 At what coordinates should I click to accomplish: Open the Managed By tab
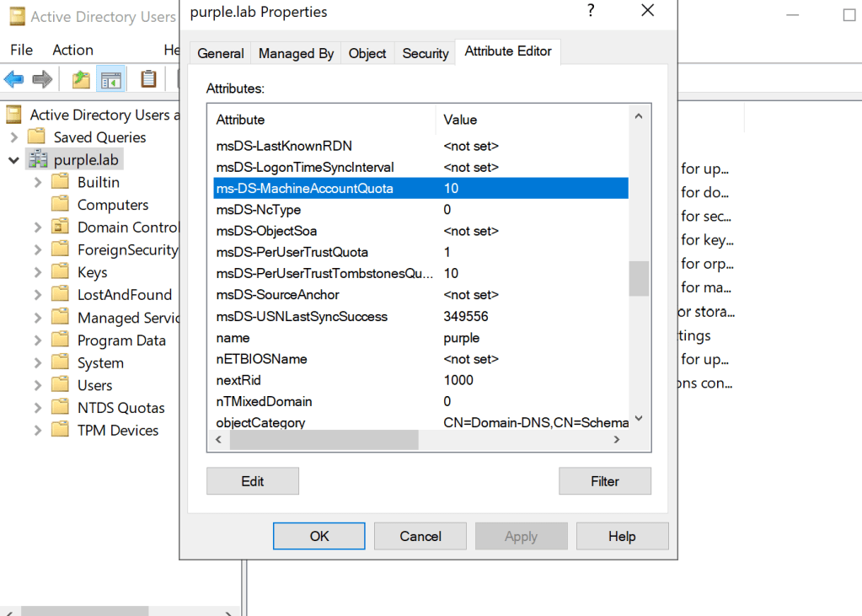[296, 53]
